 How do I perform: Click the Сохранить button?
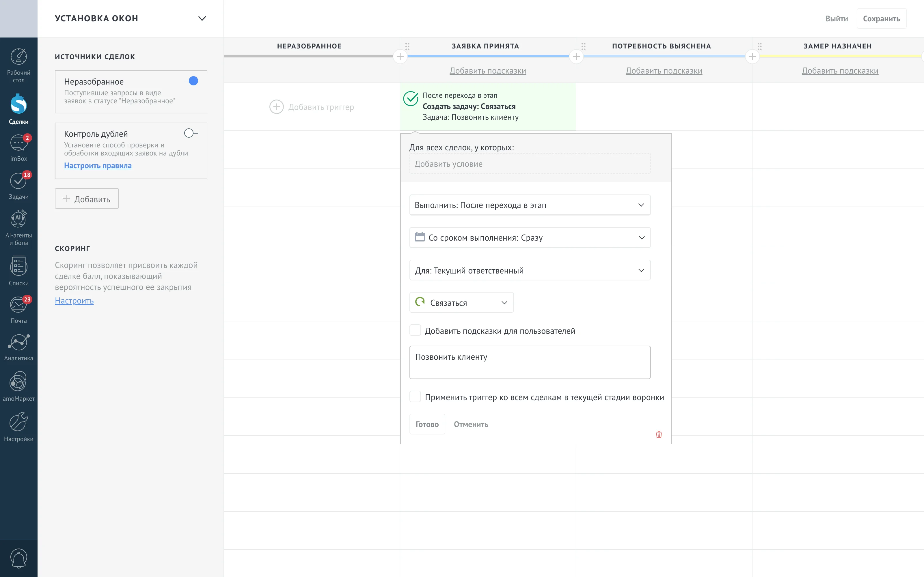[881, 19]
